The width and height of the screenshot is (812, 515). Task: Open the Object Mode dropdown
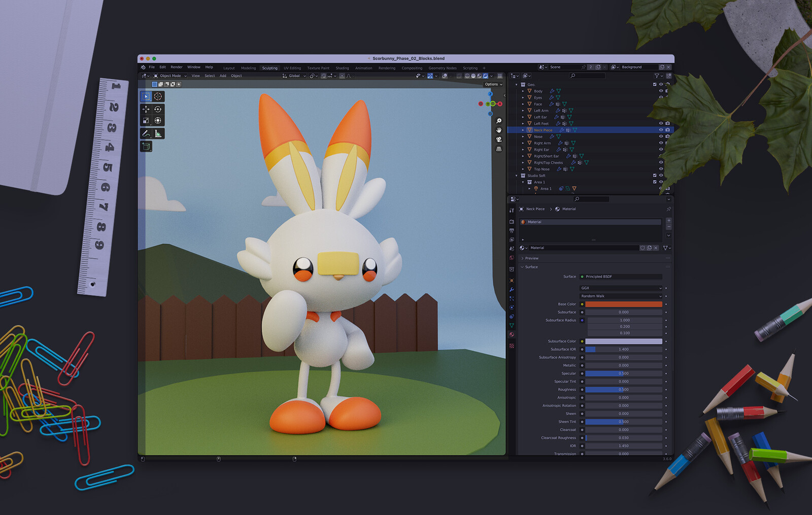tap(170, 76)
